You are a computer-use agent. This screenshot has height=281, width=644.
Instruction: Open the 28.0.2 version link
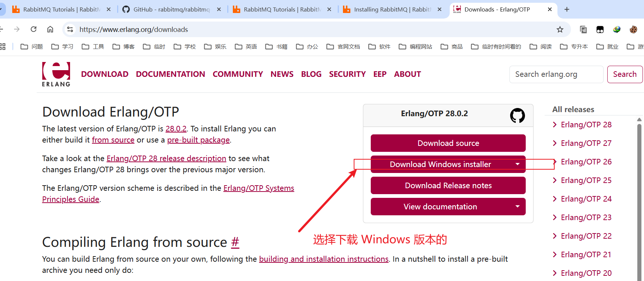pos(176,129)
